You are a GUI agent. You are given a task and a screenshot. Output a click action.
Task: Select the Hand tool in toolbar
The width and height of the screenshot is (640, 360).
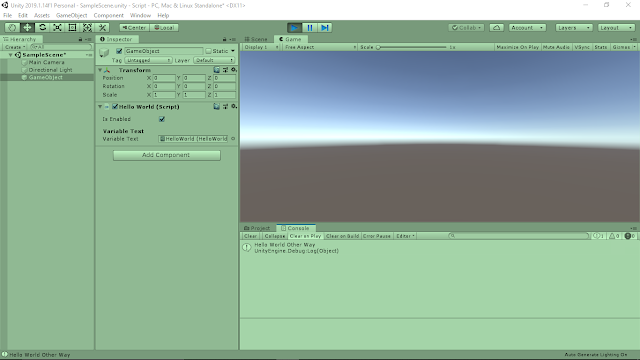12,27
